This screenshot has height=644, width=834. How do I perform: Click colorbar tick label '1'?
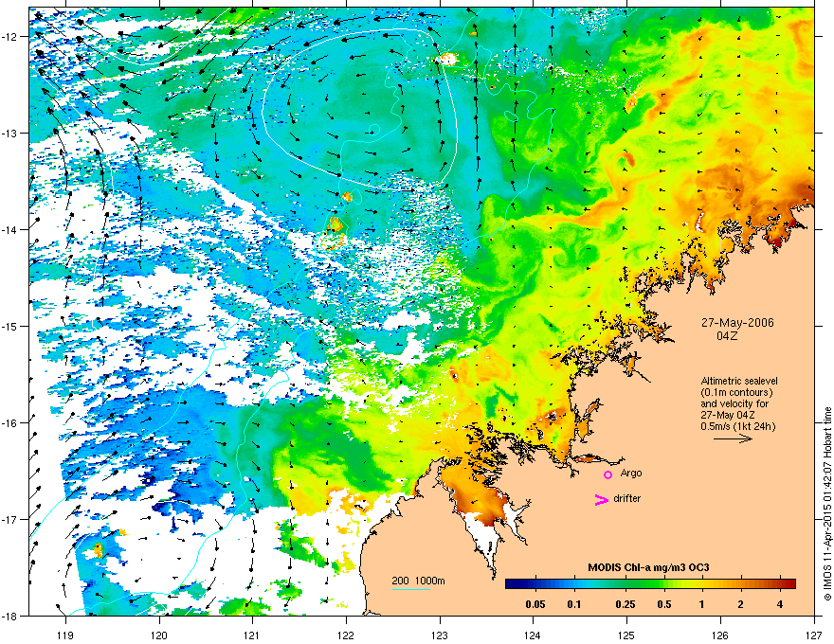click(x=702, y=604)
